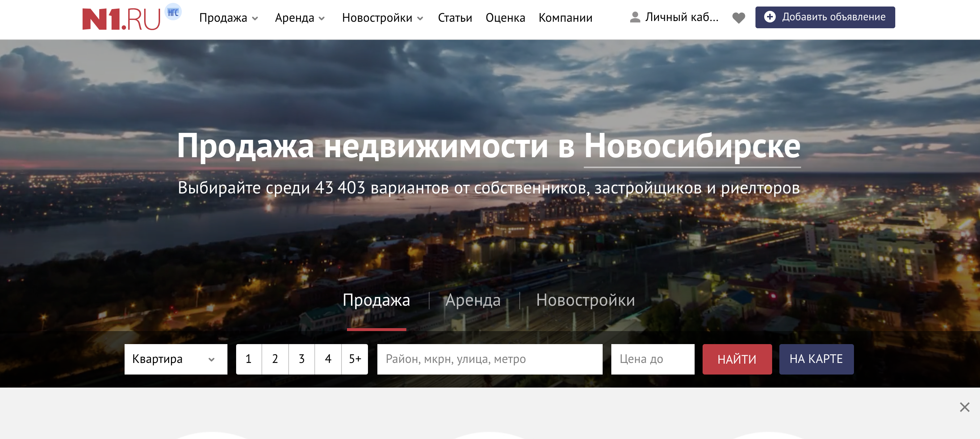Change city via Новосибирске link
980x439 pixels.
point(692,146)
